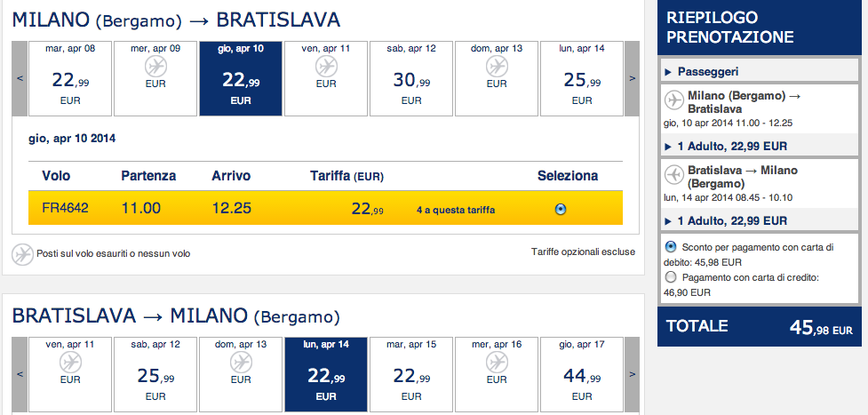Screen dimensions: 868x415
Task: Select flight FR4642 radio button
Action: (x=560, y=210)
